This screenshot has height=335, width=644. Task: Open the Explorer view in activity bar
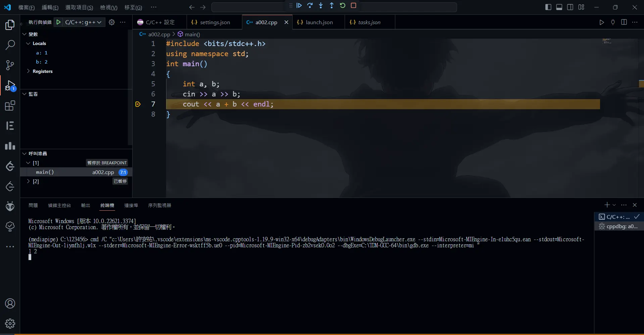click(x=10, y=25)
